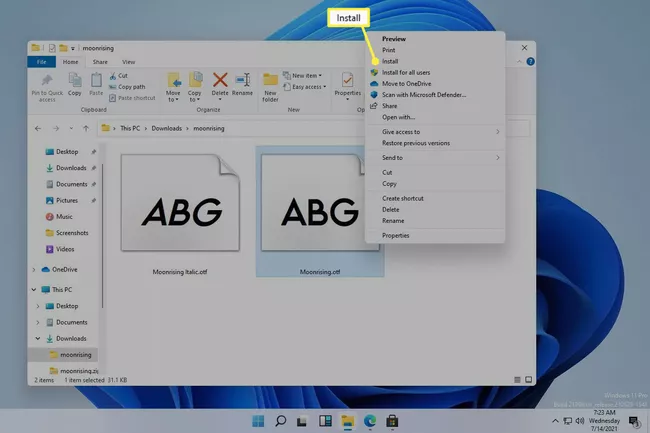The width and height of the screenshot is (650, 433).
Task: Click the Cut scissors icon
Action: (111, 75)
